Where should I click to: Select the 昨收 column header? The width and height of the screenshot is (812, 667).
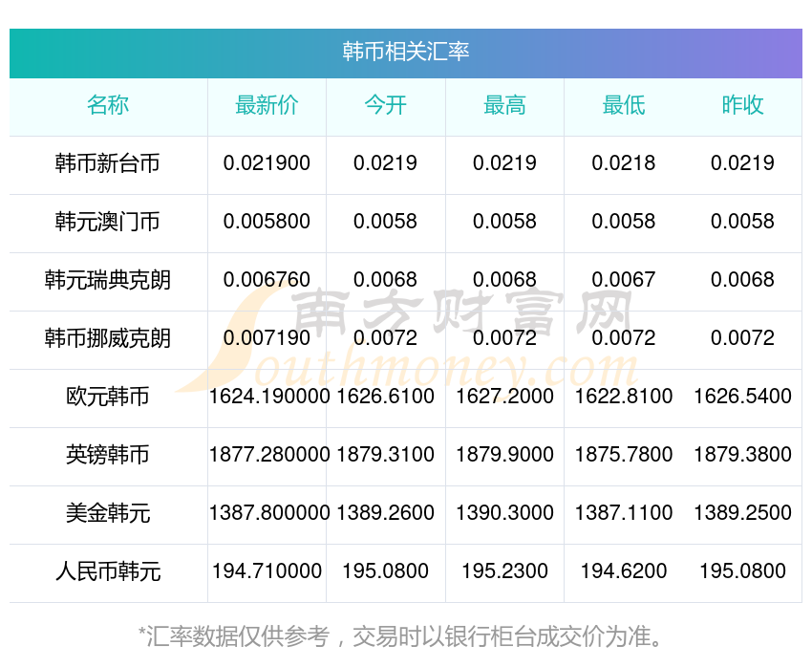pyautogui.click(x=742, y=105)
